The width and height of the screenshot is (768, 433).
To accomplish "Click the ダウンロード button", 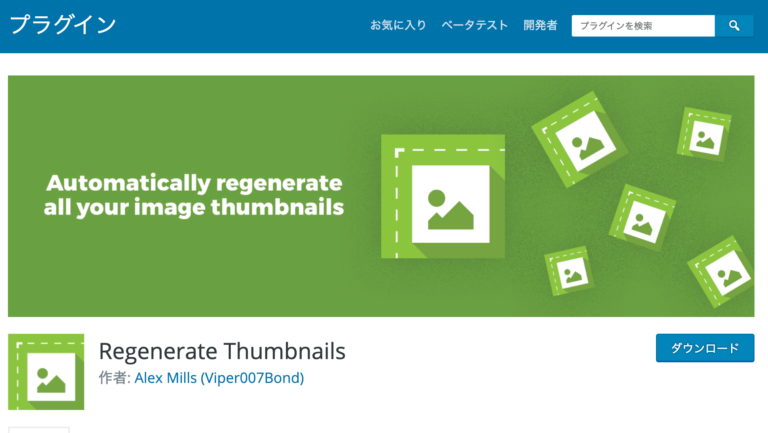I will (705, 348).
